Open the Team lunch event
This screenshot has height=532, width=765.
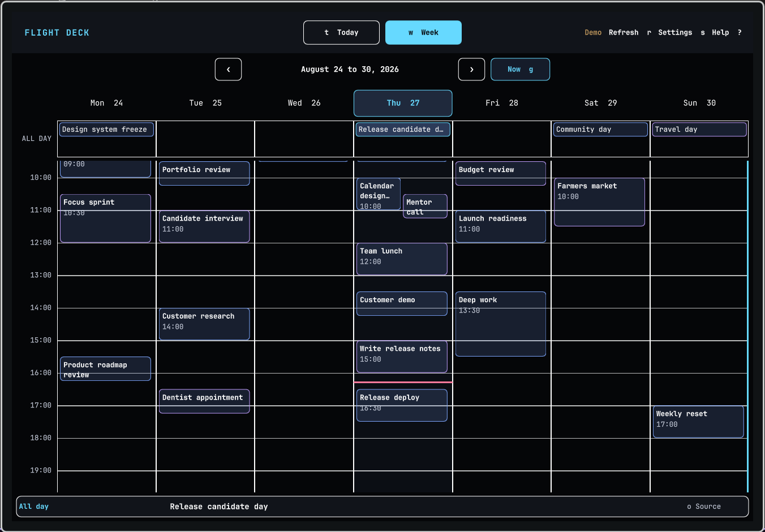click(402, 259)
